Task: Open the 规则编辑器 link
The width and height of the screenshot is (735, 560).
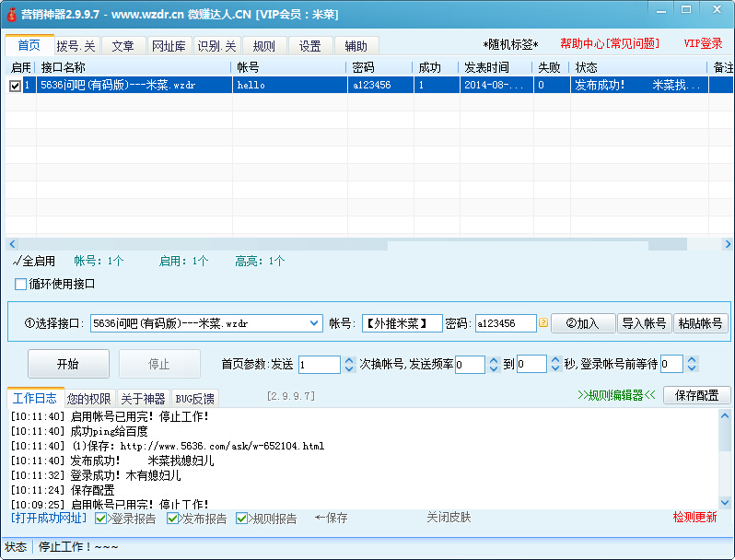Action: pos(616,396)
